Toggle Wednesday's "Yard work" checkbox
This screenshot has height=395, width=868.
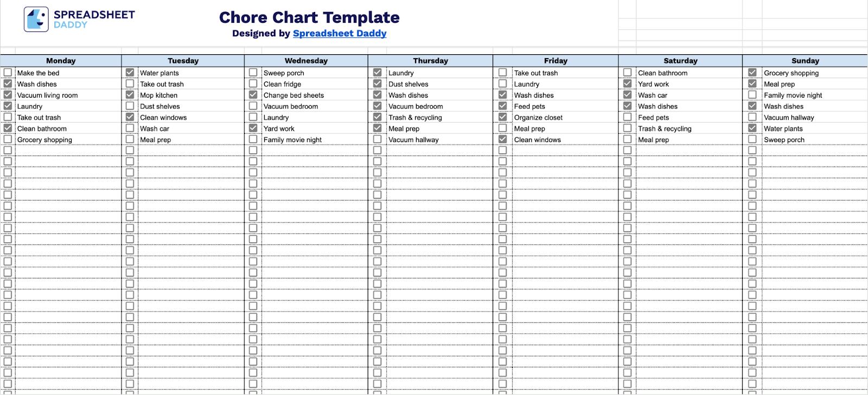(253, 128)
